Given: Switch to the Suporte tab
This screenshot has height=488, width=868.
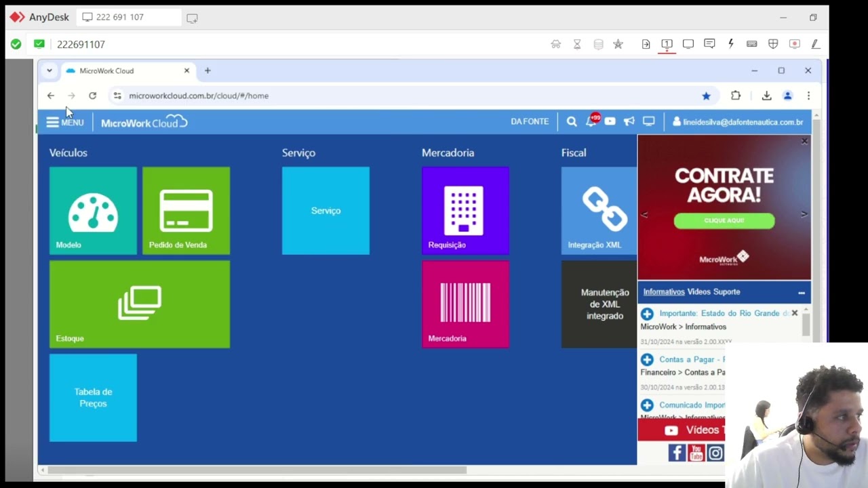Looking at the screenshot, I should coord(726,291).
